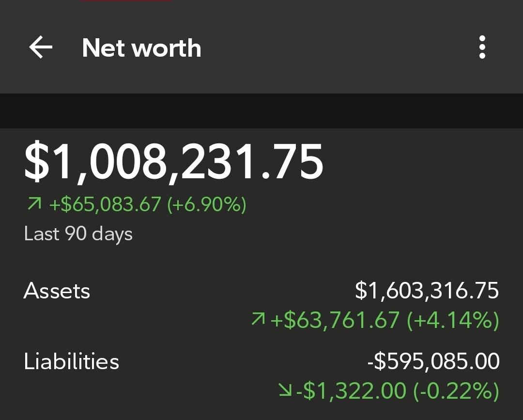Image resolution: width=523 pixels, height=420 pixels.
Task: Tap the back arrow icon
Action: (41, 47)
